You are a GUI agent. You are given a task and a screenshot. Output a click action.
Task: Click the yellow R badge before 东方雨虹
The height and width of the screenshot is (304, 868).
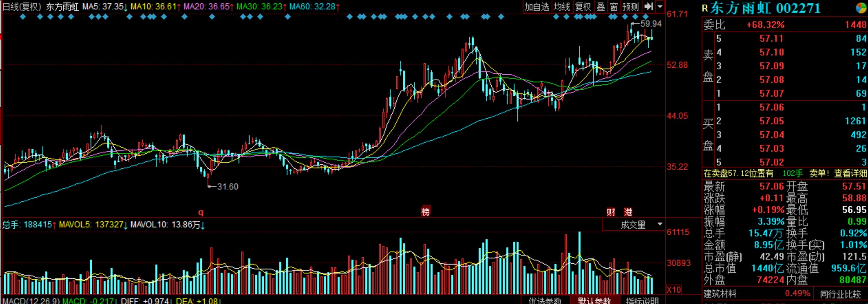705,8
